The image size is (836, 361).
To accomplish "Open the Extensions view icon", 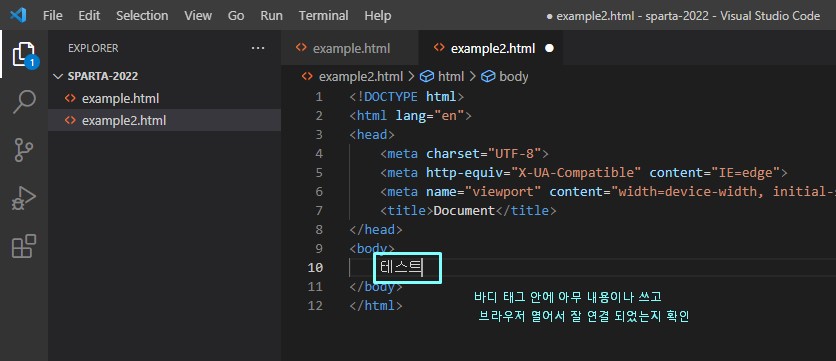I will click(x=24, y=246).
